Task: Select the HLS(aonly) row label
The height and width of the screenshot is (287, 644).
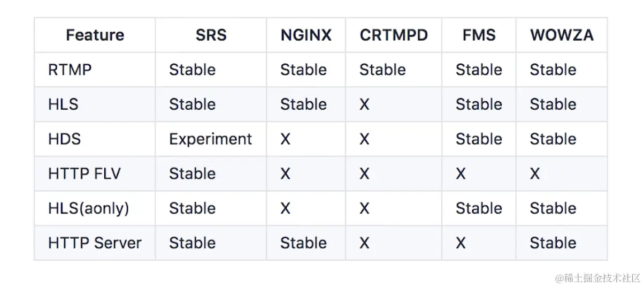Action: [88, 208]
